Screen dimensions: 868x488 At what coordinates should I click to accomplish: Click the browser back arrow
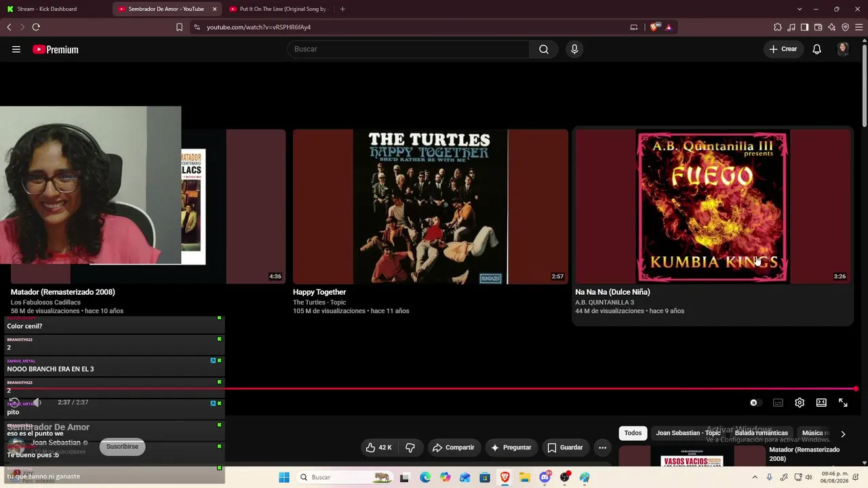point(9,27)
